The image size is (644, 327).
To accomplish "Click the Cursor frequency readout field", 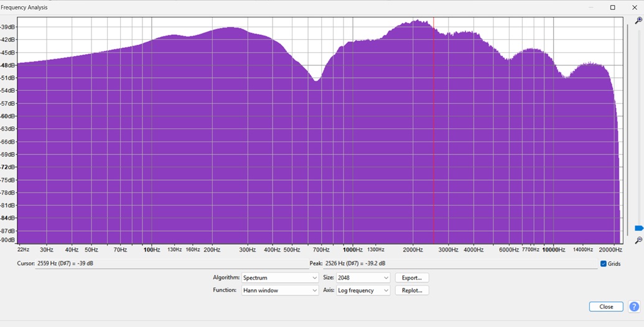I will tap(162, 263).
